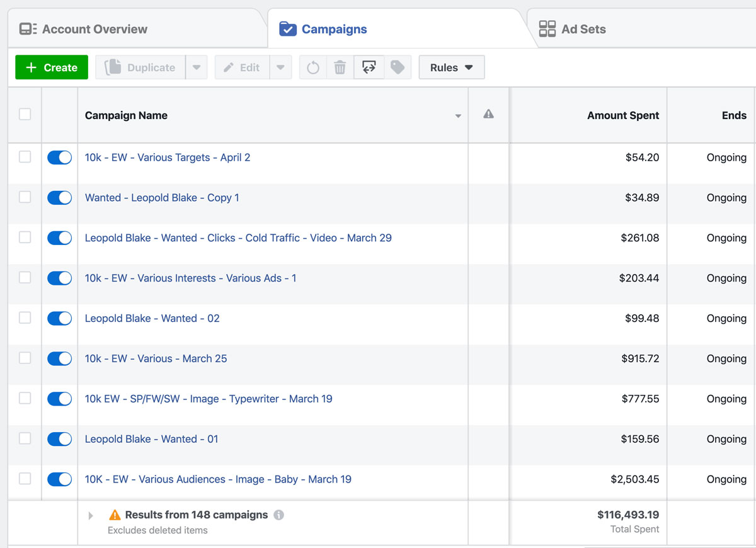Click the trash delete icon
Screen dimensions: 756x548
340,67
